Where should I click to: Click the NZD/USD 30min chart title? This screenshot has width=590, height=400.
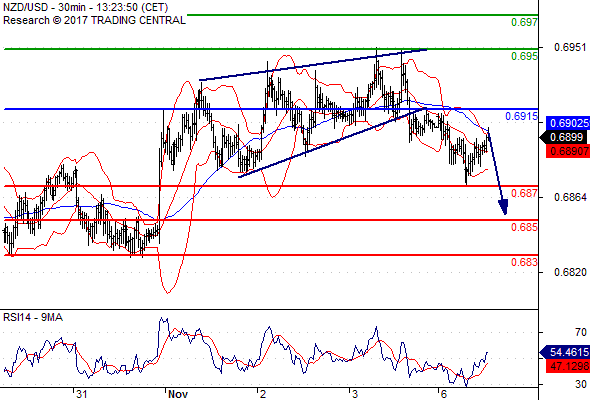click(x=85, y=7)
